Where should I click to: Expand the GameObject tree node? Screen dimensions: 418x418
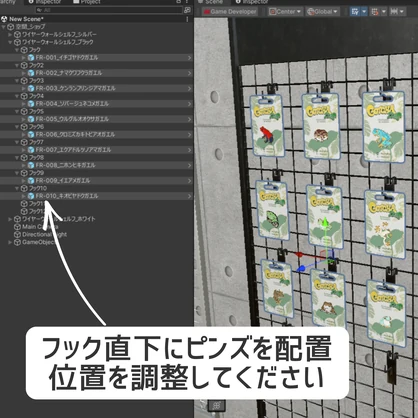click(x=10, y=242)
